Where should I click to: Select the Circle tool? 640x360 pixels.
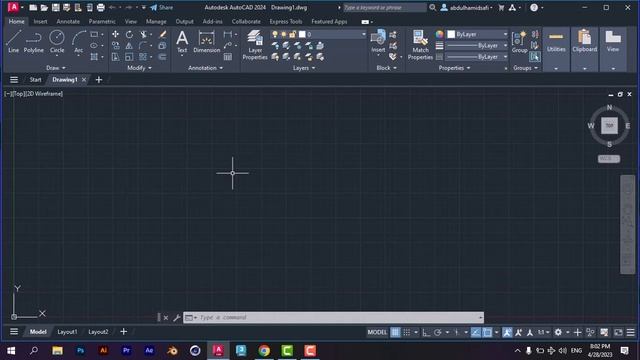57,42
